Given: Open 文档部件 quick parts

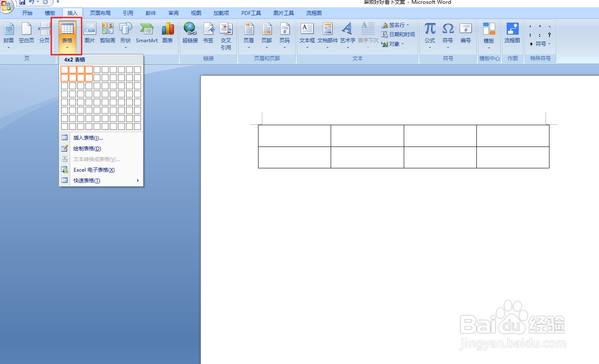Looking at the screenshot, I should 328,35.
